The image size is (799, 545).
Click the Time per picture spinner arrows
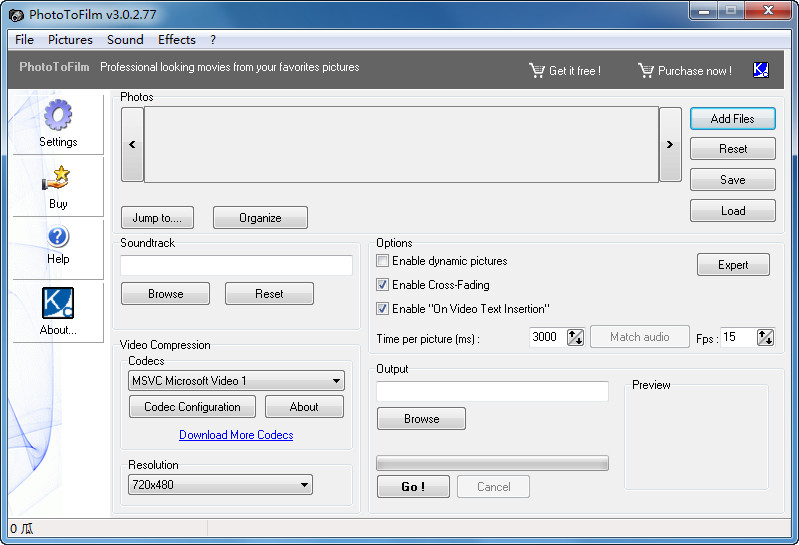[x=575, y=337]
